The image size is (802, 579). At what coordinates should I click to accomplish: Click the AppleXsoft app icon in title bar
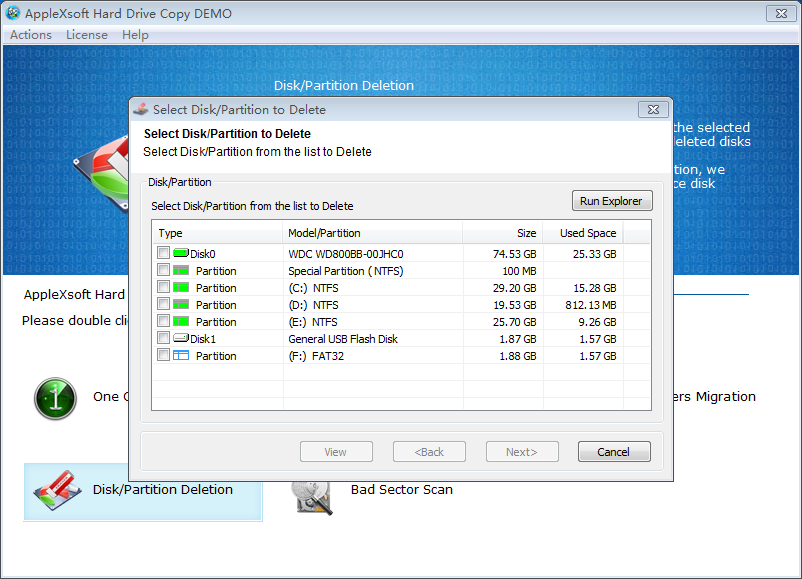[x=13, y=13]
